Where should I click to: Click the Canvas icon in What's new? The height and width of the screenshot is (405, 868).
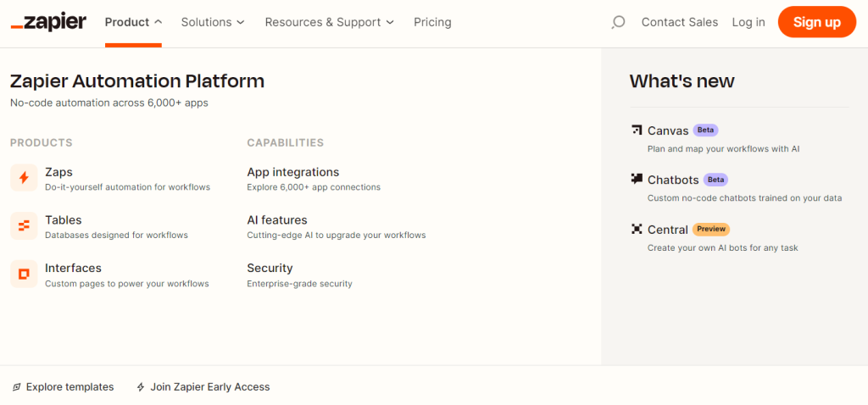coord(637,130)
